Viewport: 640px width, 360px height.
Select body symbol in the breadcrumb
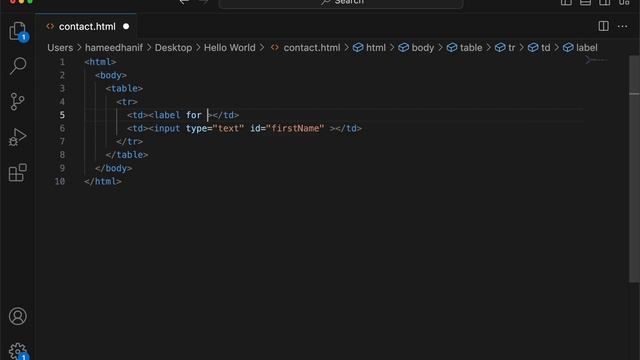tap(416, 48)
